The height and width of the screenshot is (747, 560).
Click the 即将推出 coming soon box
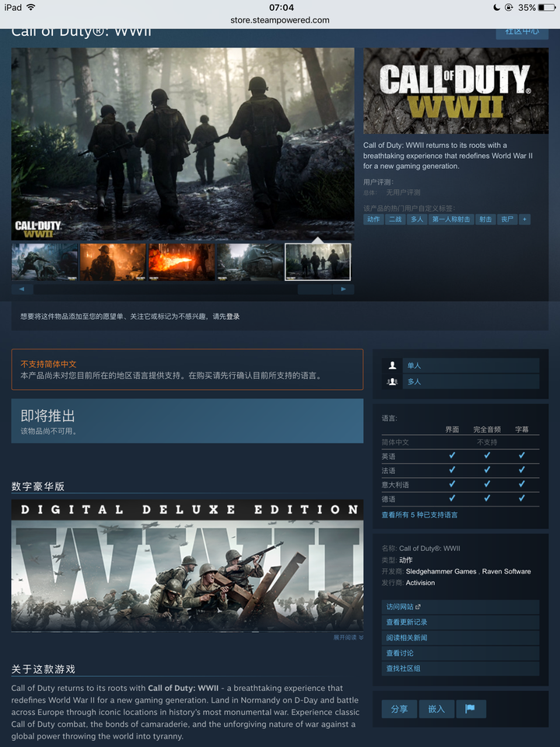[187, 421]
